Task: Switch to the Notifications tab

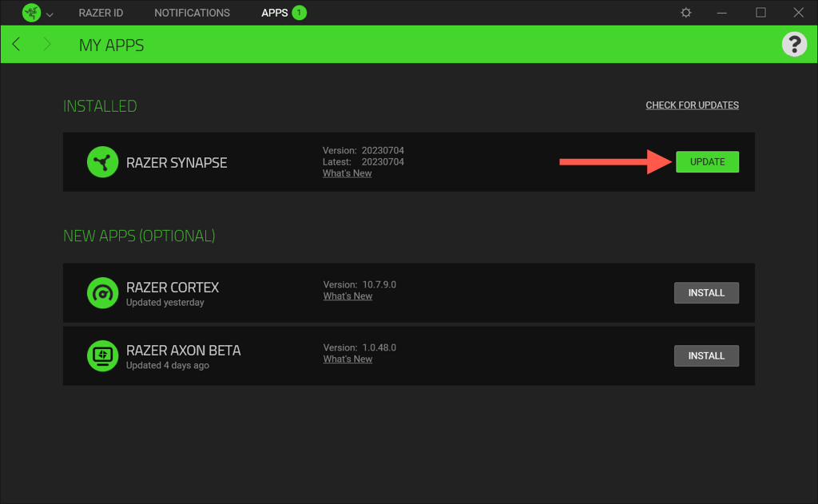Action: 192,13
